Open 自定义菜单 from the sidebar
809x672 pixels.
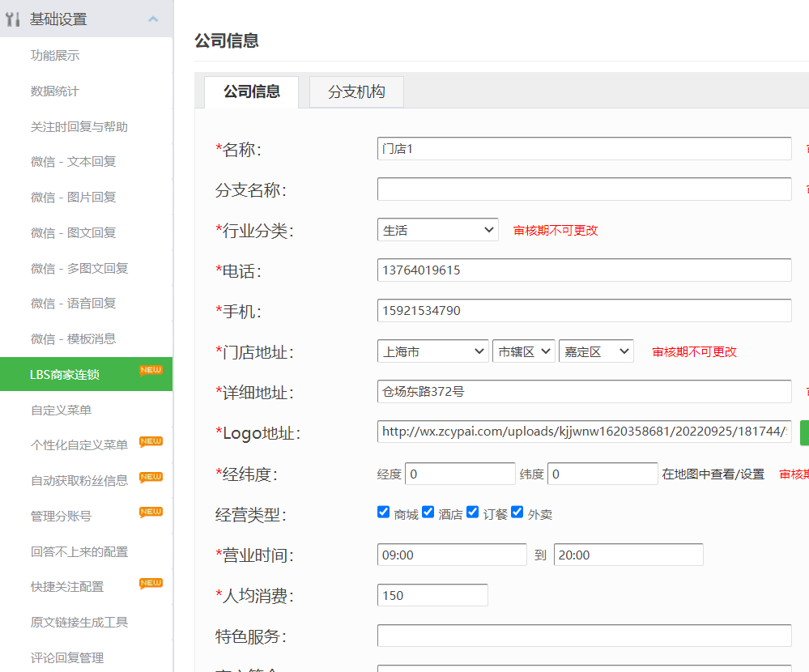tap(61, 410)
